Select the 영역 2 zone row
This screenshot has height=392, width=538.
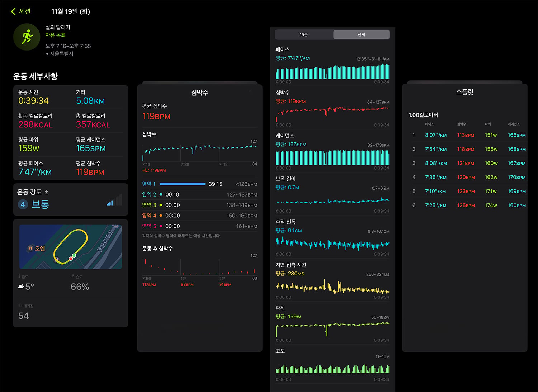199,194
